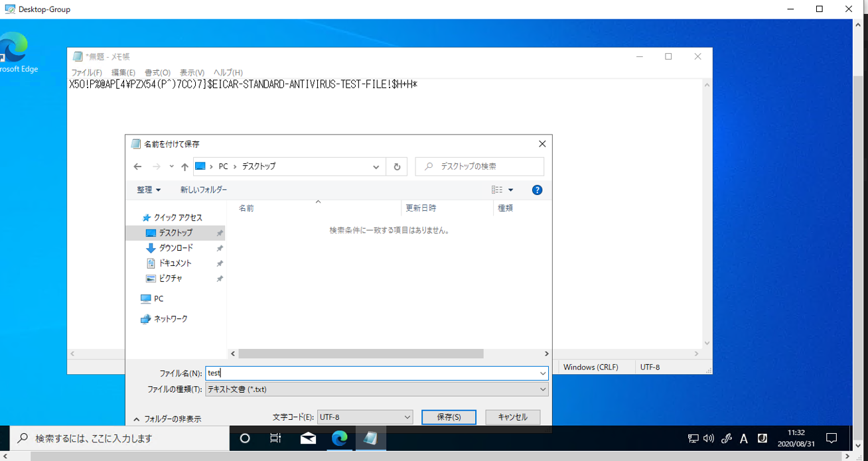Open the 書式 menu in Notepad
The image size is (868, 461).
[x=157, y=72]
